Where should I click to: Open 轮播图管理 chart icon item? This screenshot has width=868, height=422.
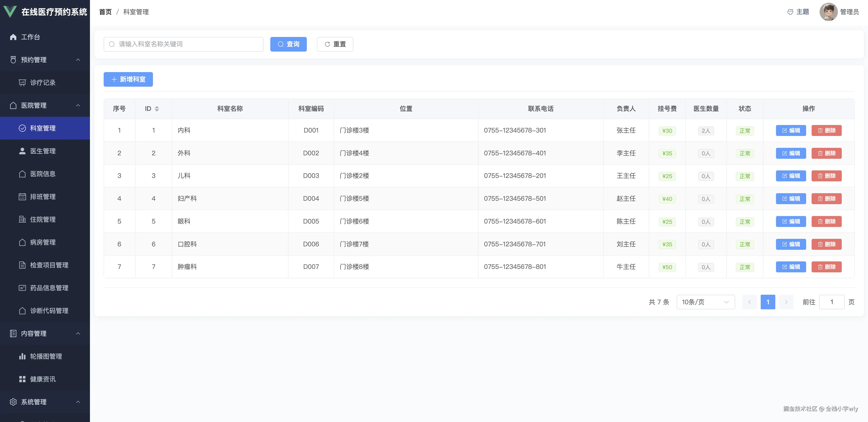[x=22, y=356]
